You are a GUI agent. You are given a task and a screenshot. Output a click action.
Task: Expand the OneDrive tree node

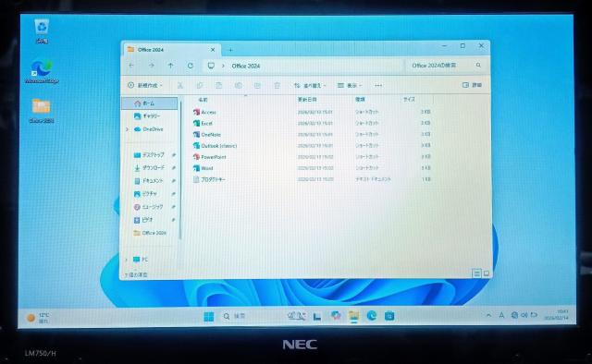pos(127,129)
